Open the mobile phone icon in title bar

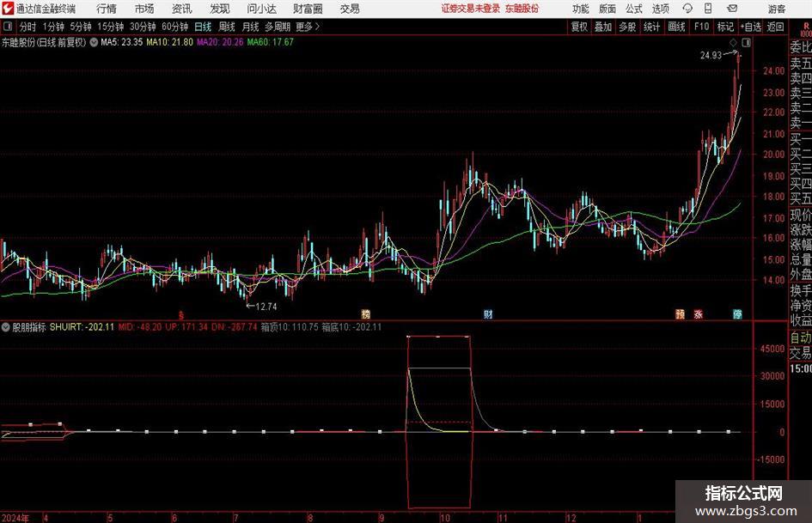click(708, 9)
